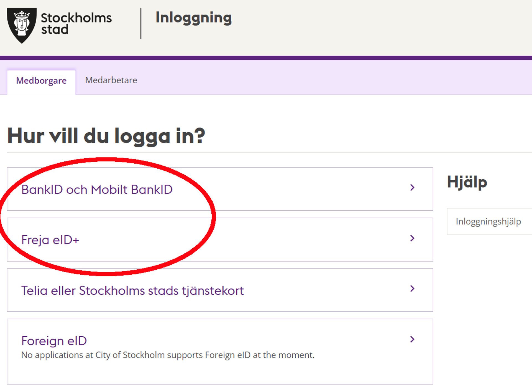Open the Foreign eID login option
532x392 pixels.
click(x=54, y=341)
